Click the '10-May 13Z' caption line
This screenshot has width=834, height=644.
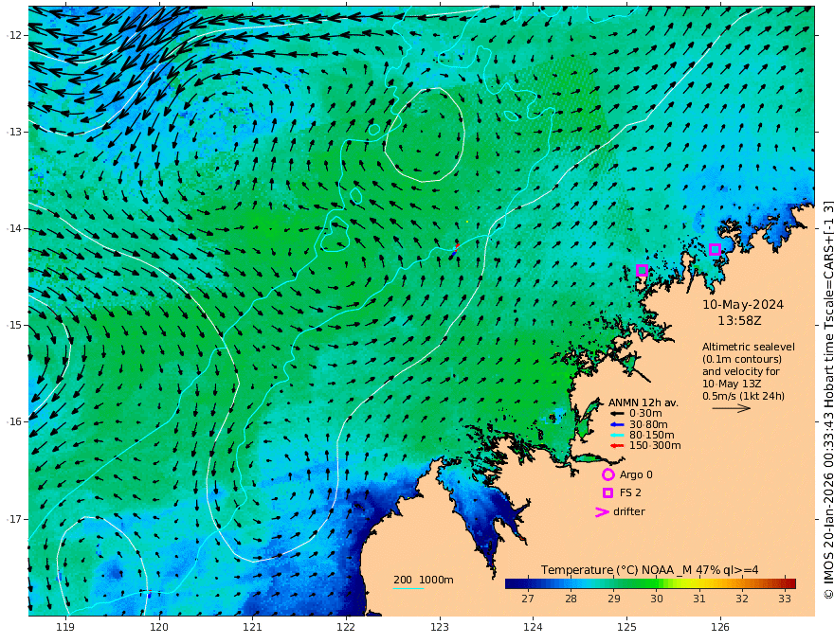point(732,384)
